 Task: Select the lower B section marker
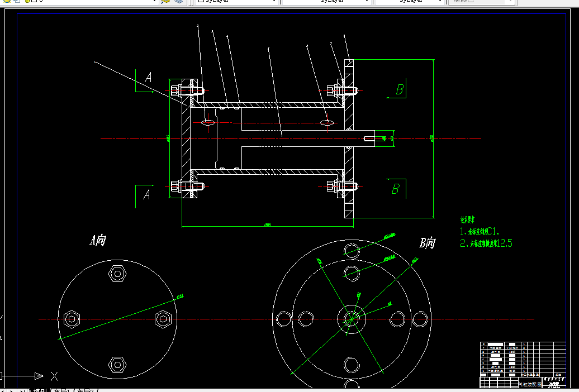[x=396, y=189]
